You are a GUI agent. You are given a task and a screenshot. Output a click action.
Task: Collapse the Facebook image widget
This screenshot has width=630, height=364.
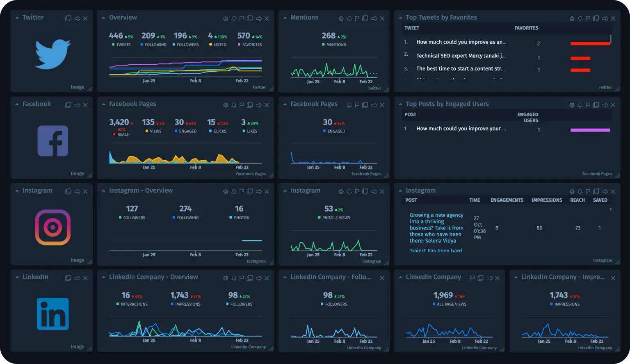[x=17, y=104]
